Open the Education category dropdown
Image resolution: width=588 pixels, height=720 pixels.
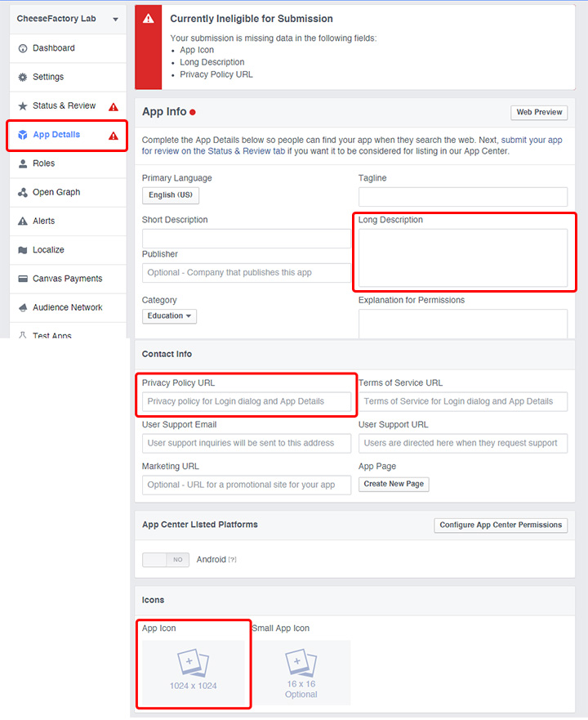pyautogui.click(x=169, y=316)
